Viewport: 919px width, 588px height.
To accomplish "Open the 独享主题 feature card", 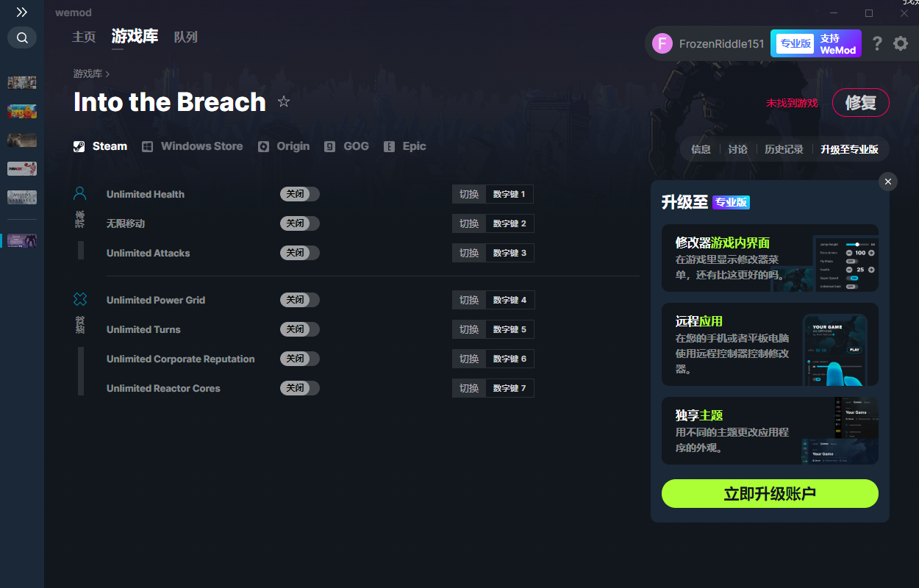I will click(x=770, y=431).
